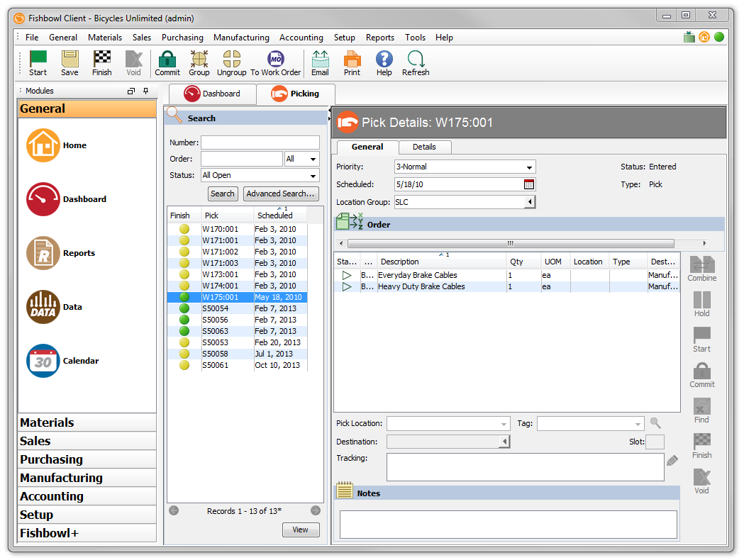This screenshot has height=560, width=744.
Task: Click the Group toolbar icon
Action: click(199, 63)
